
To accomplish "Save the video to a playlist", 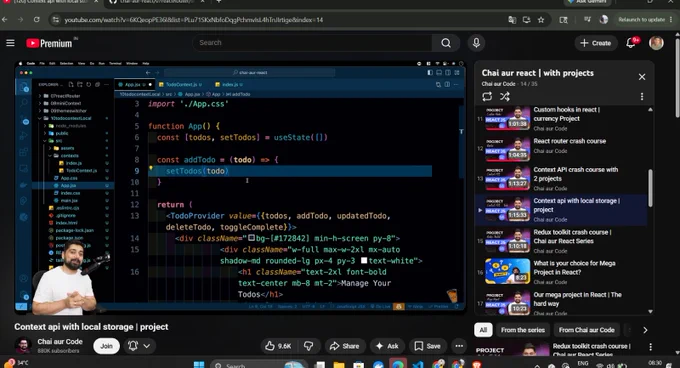I will [x=428, y=346].
